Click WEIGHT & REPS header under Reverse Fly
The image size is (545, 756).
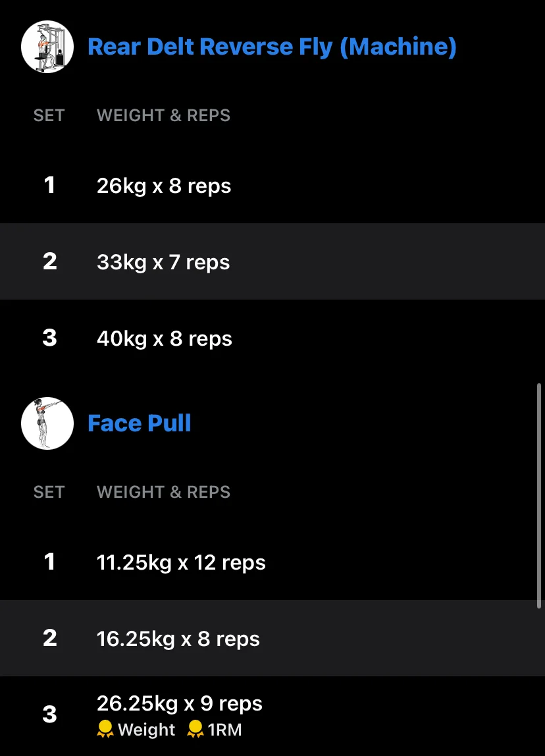pos(163,115)
